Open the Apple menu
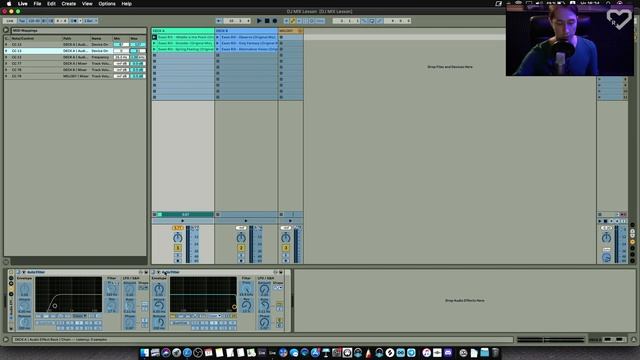 [9, 4]
